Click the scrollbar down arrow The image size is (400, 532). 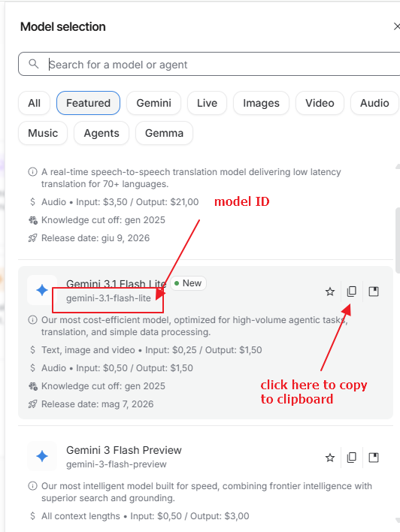pyautogui.click(x=398, y=521)
